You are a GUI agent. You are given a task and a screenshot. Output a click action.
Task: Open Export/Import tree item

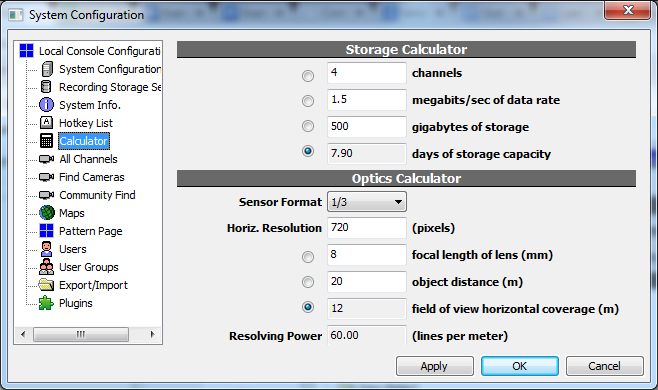point(93,285)
